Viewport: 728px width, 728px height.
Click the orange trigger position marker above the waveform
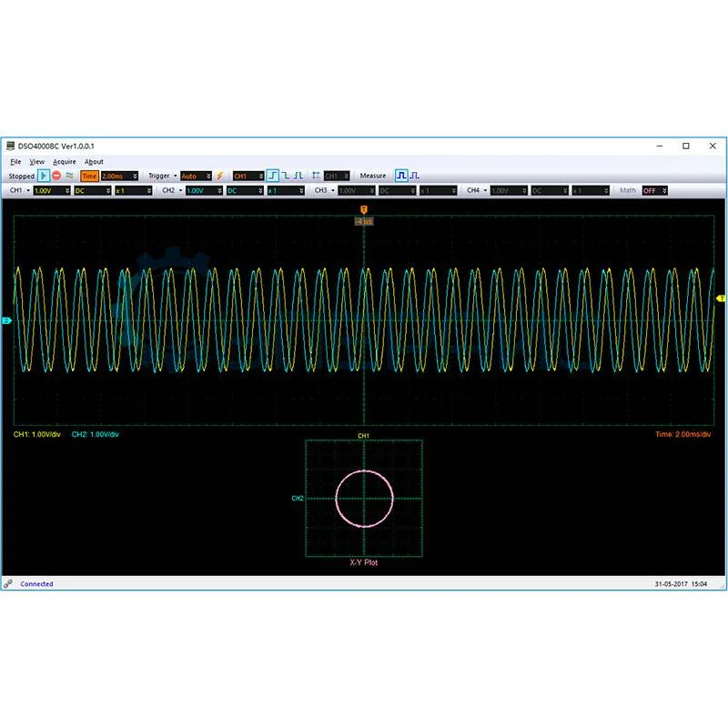tap(364, 212)
